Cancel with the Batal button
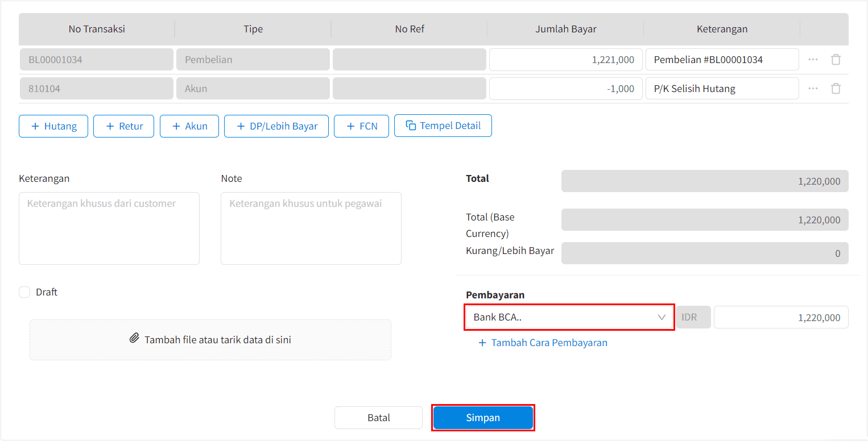The height and width of the screenshot is (441, 868). (378, 418)
